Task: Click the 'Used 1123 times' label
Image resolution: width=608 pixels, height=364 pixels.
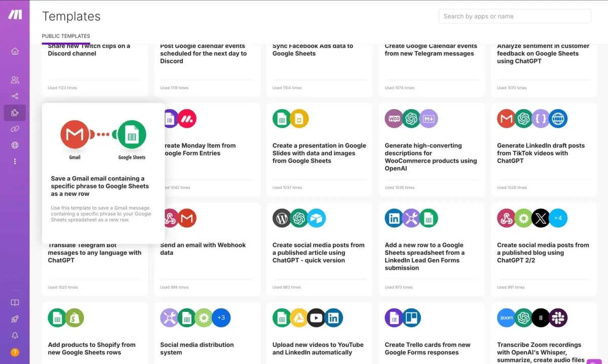Action: pyautogui.click(x=62, y=88)
